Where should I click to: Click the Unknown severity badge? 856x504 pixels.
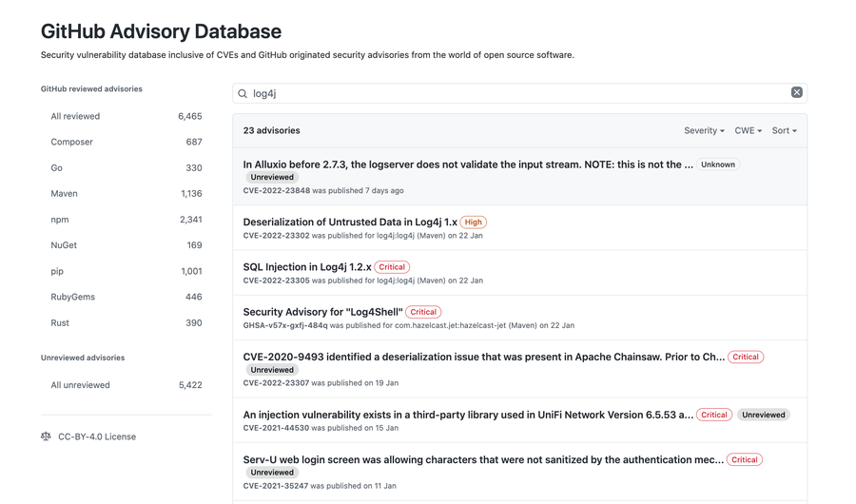coord(718,165)
